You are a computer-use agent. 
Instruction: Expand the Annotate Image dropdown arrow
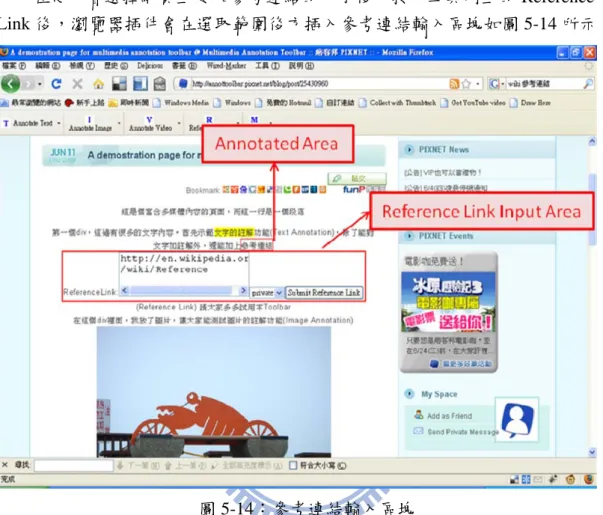pos(119,123)
